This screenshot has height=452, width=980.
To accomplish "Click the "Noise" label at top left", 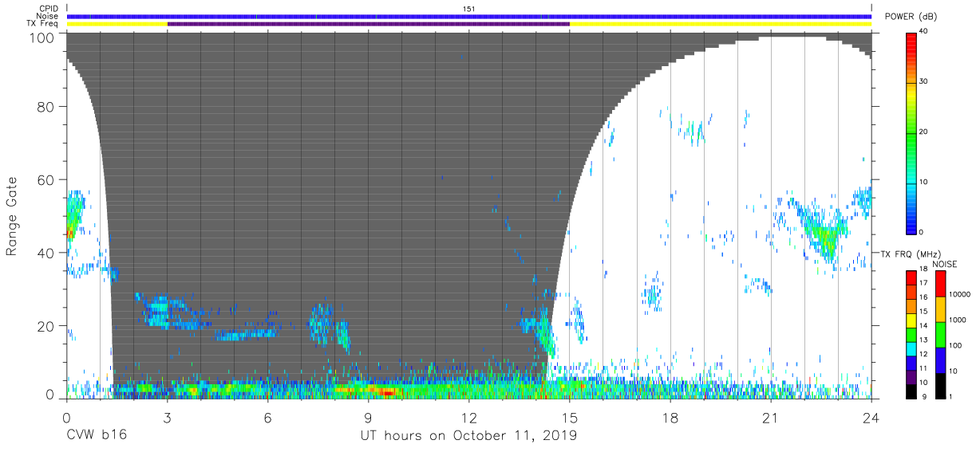I will pyautogui.click(x=47, y=16).
